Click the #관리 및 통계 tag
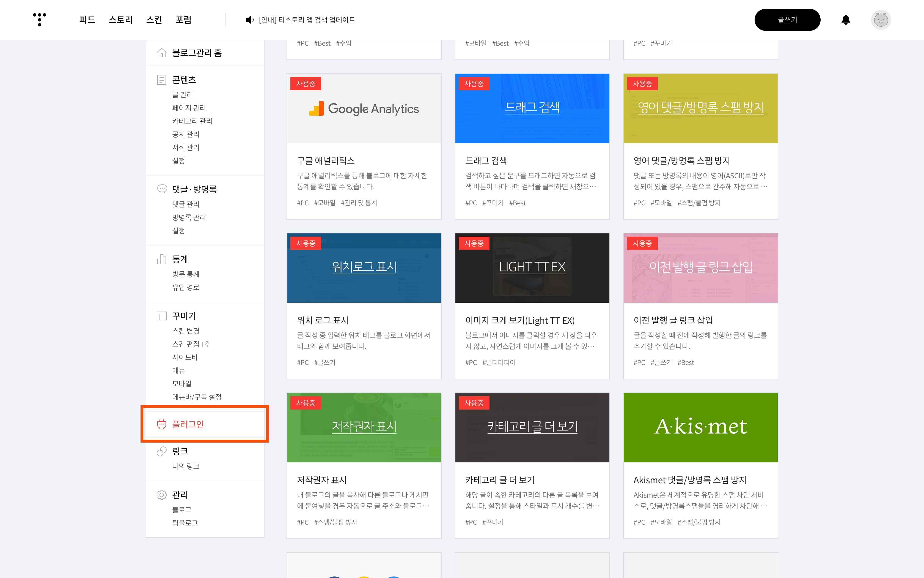924x578 pixels. [359, 203]
